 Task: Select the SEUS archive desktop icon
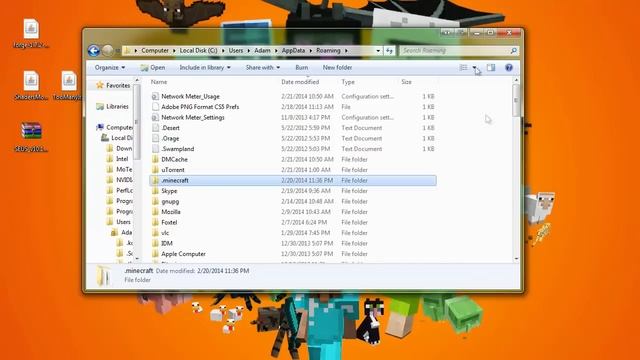pos(31,131)
